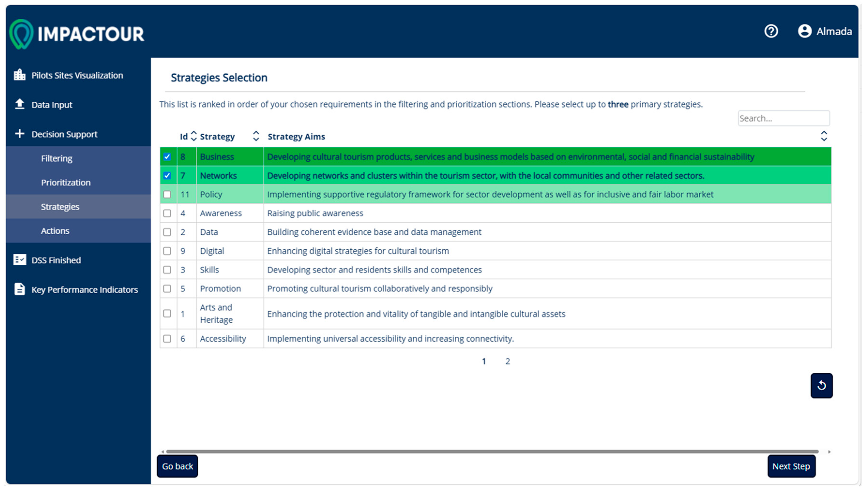This screenshot has width=868, height=493.
Task: Open the Filtering submenu item
Action: point(57,159)
